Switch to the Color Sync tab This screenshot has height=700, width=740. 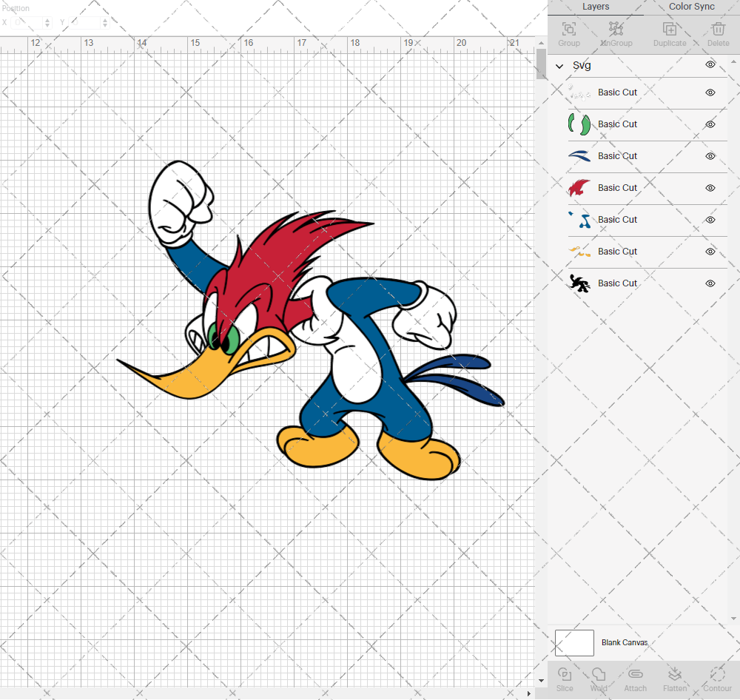tap(691, 7)
